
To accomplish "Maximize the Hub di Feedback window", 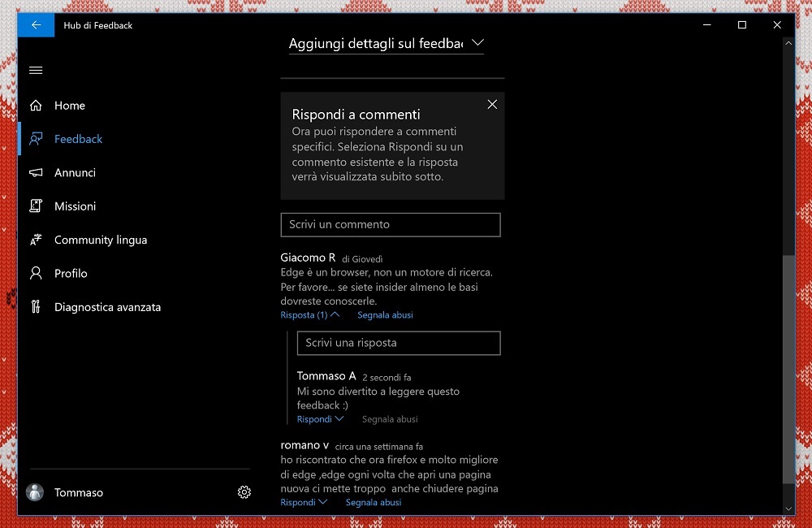I will [742, 25].
